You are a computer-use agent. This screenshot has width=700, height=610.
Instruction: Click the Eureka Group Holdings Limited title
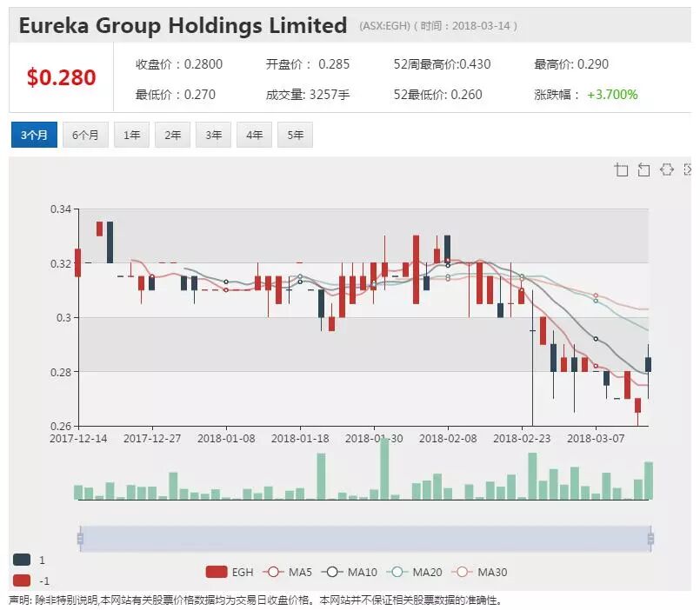[x=183, y=26]
